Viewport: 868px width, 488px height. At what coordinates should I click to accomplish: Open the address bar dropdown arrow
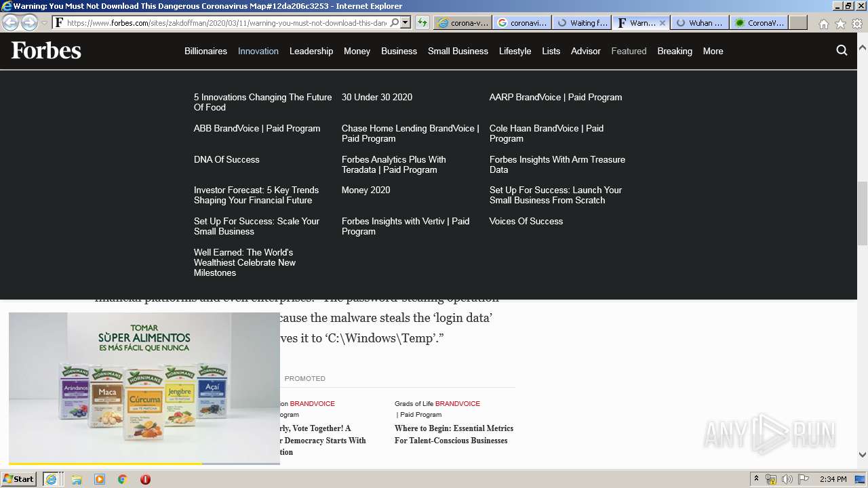406,22
